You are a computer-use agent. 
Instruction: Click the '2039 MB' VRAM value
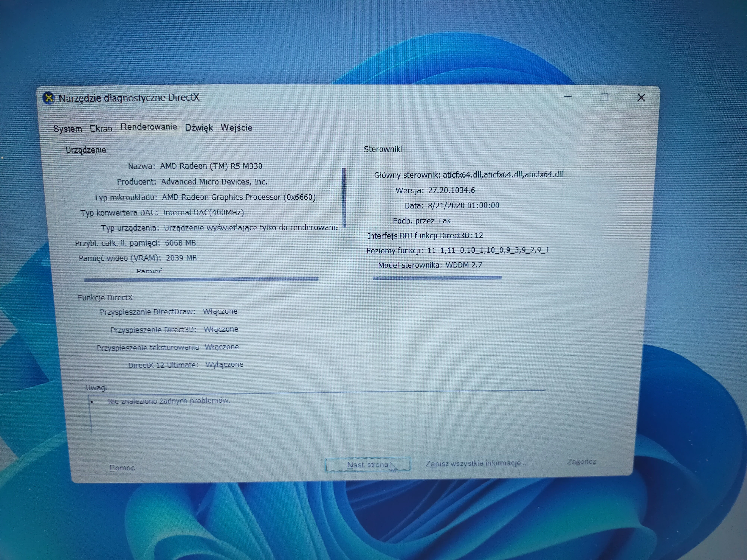181,258
